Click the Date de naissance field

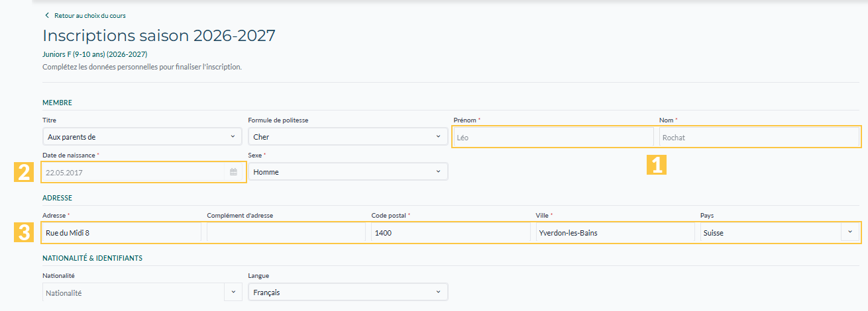click(x=142, y=172)
